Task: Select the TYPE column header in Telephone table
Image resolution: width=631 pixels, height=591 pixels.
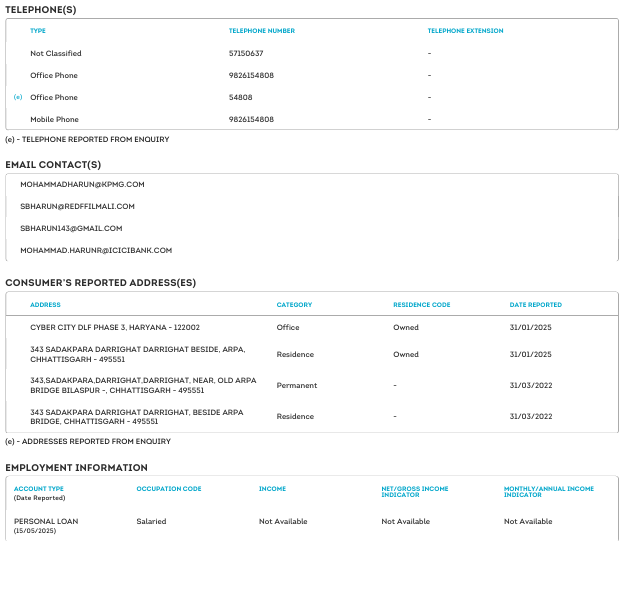Action: [x=38, y=31]
